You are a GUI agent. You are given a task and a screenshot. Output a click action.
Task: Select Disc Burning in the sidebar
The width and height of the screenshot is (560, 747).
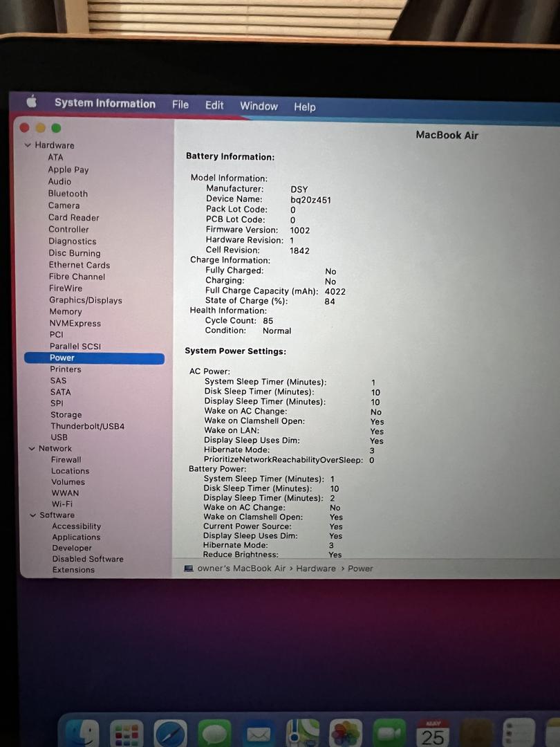[74, 253]
